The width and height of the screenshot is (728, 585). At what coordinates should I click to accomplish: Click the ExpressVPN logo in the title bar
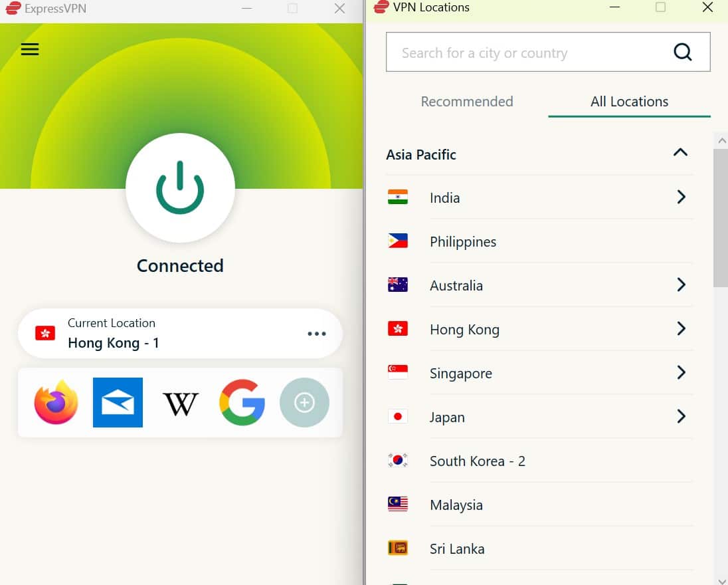13,8
